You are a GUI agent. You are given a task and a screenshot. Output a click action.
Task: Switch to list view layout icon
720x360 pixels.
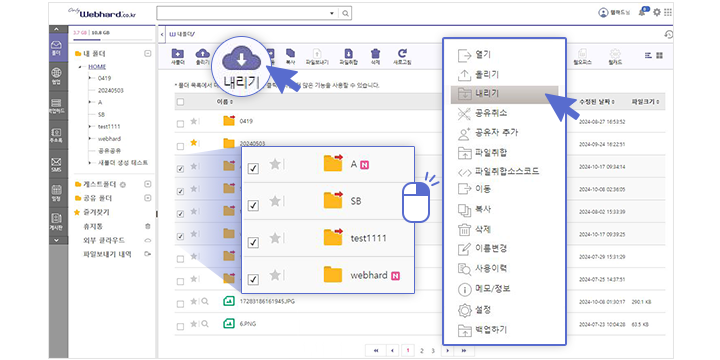pos(648,56)
